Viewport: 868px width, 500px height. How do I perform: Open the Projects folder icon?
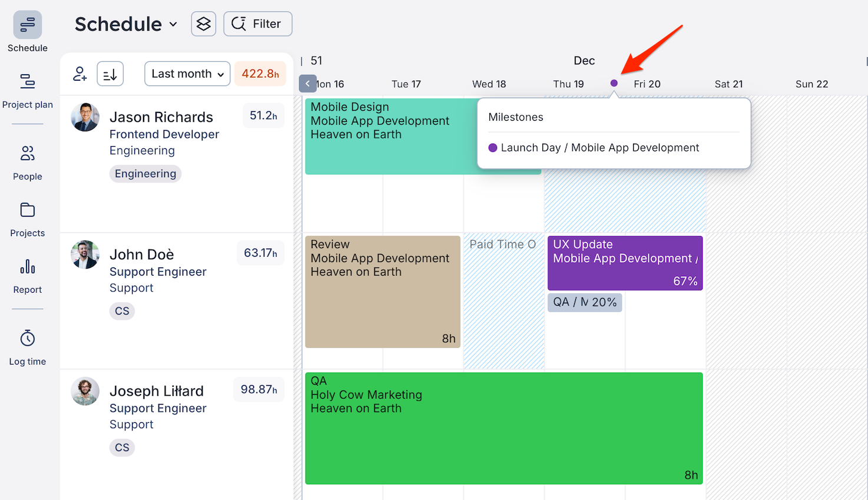[x=27, y=210]
